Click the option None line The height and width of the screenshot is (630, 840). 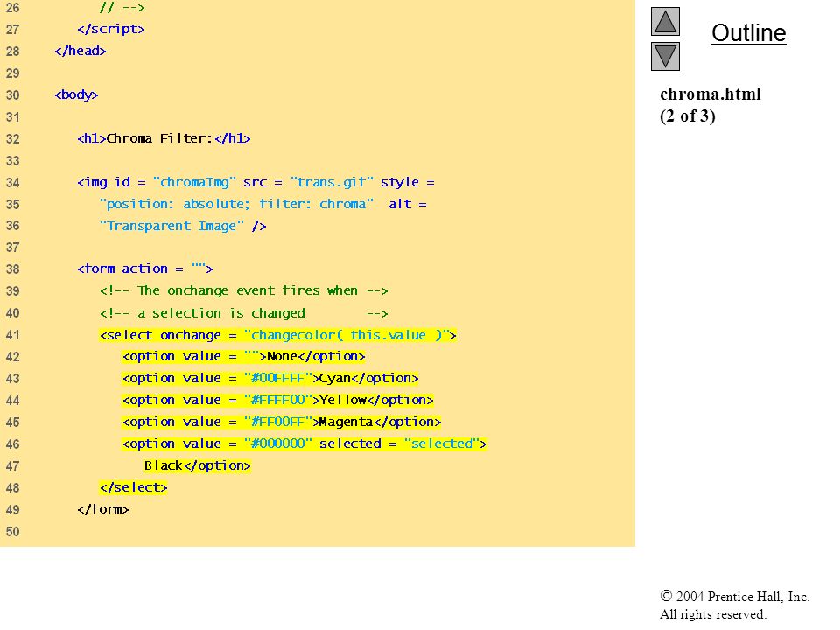tap(244, 357)
